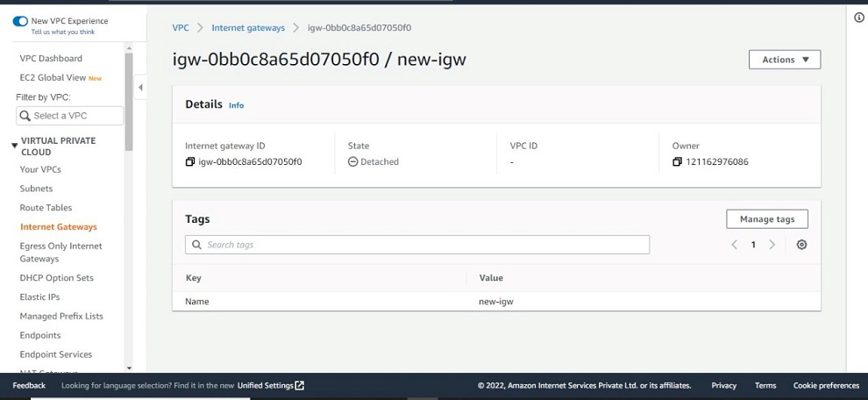Click the igw-0bb0c8a65d07050f0 ID value
Viewport: 868px width, 400px height.
(x=250, y=161)
